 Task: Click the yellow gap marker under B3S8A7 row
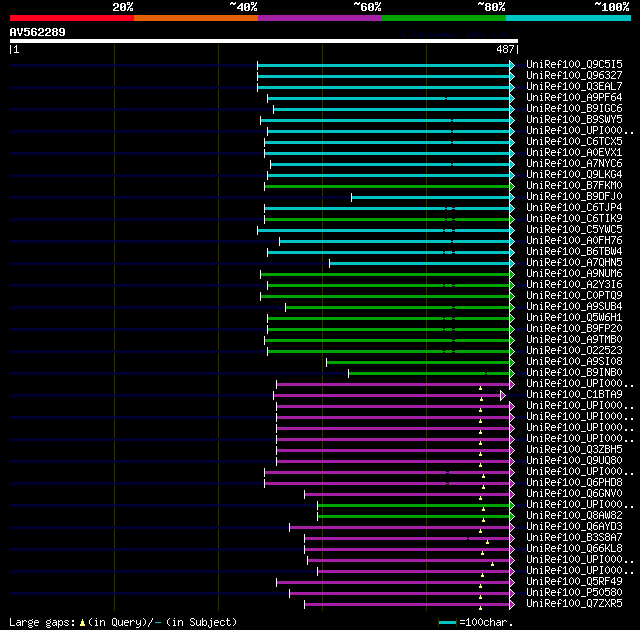(x=487, y=542)
